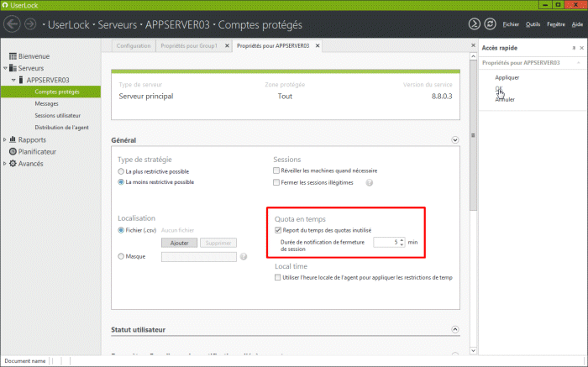Decrease session closing notification duration
588x367 pixels.
coord(402,244)
